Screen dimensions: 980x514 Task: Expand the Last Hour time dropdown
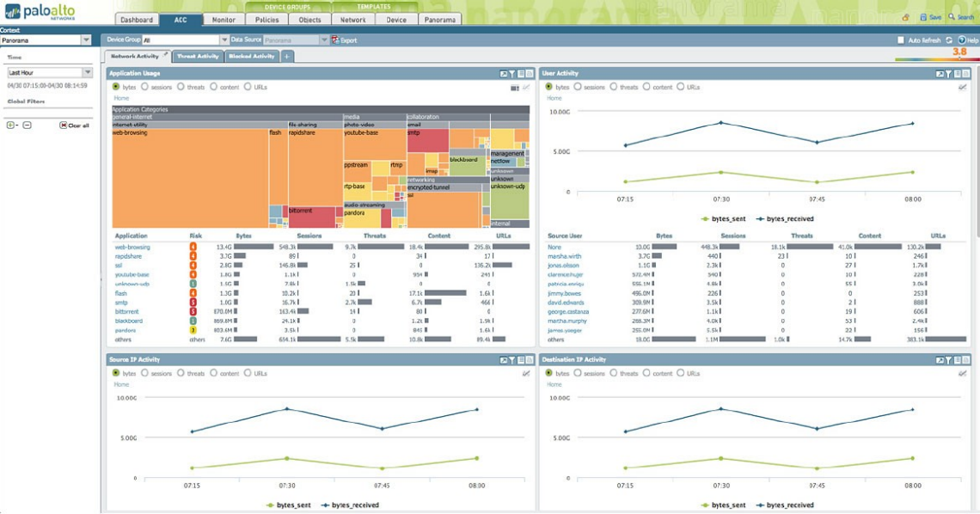[87, 73]
